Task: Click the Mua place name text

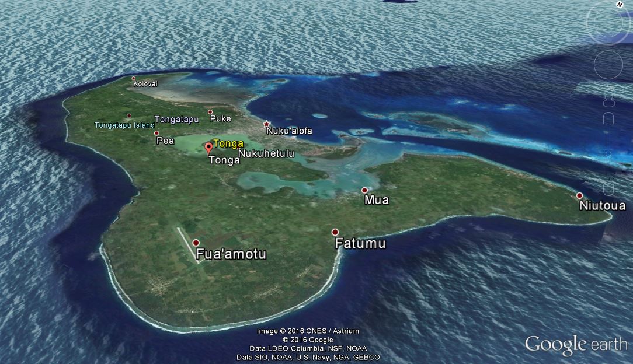Action: click(377, 199)
